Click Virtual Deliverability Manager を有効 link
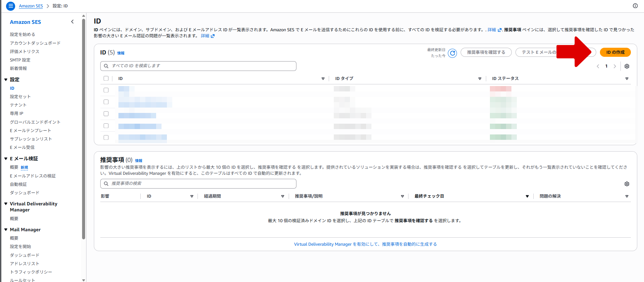The width and height of the screenshot is (644, 282). [365, 244]
